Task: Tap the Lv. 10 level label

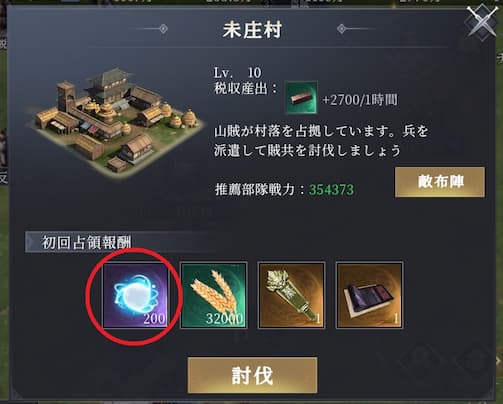Action: [x=238, y=73]
